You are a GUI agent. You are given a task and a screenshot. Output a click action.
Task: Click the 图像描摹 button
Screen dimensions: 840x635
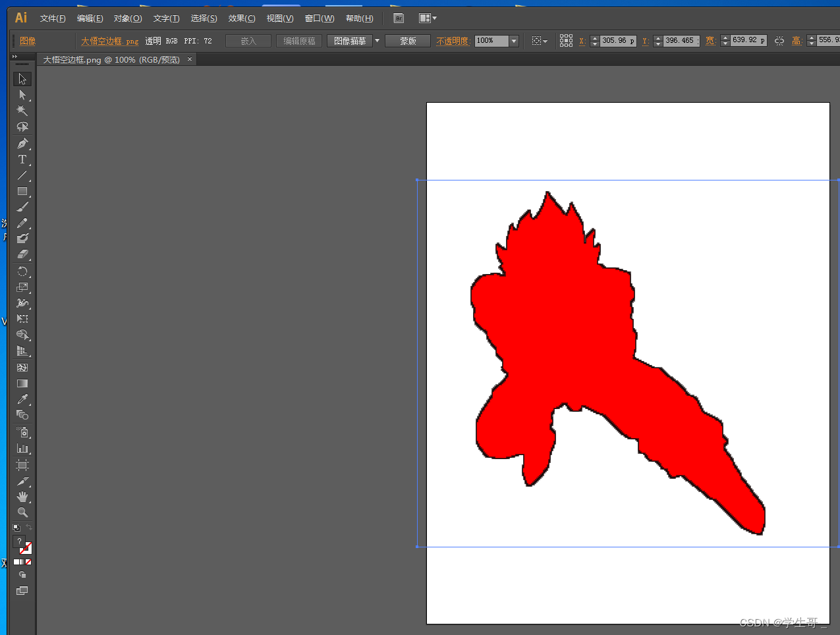(x=350, y=41)
